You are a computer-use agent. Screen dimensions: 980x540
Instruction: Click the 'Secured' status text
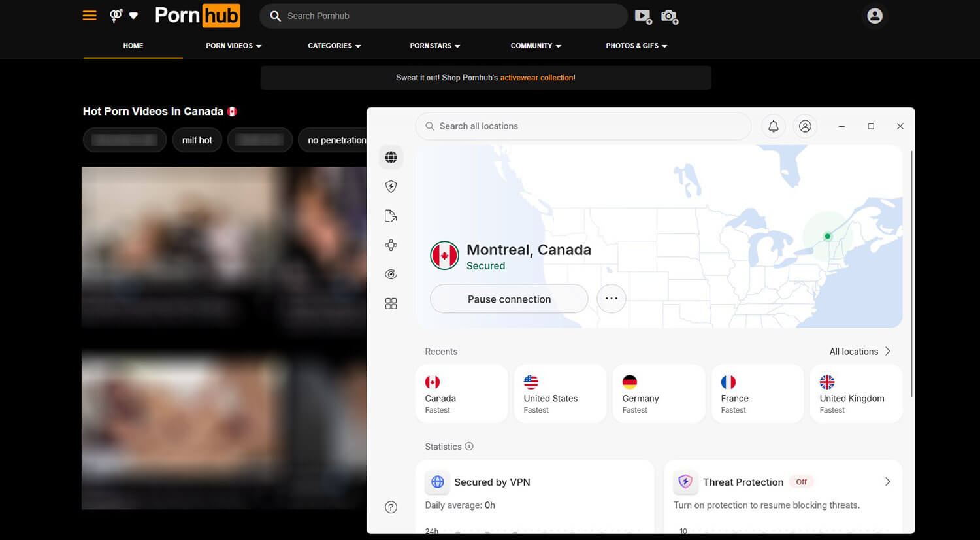coord(485,266)
